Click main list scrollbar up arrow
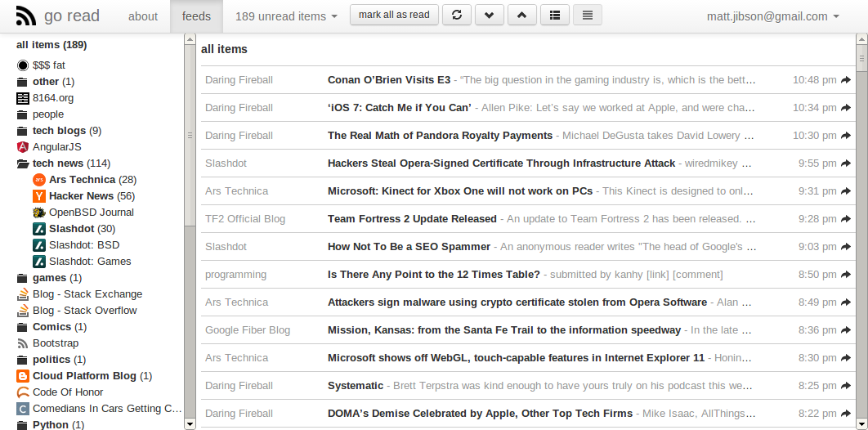Viewport: 868px width, 430px height. [862, 39]
